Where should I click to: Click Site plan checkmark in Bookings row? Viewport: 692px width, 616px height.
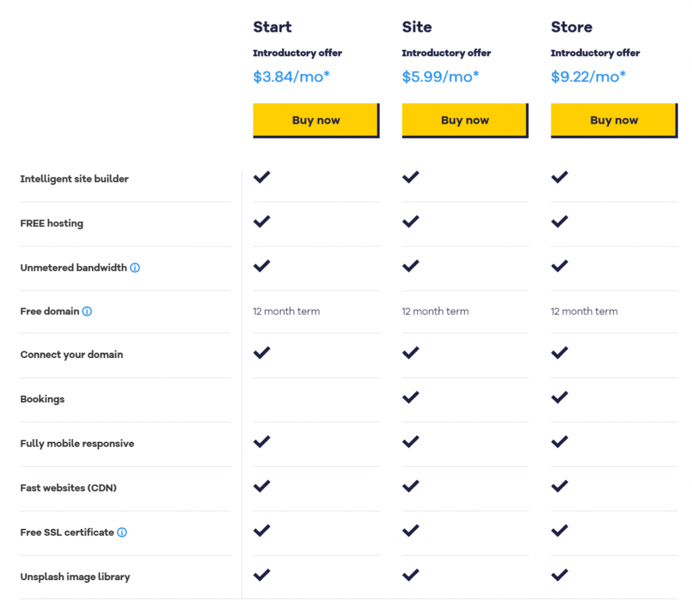[410, 398]
